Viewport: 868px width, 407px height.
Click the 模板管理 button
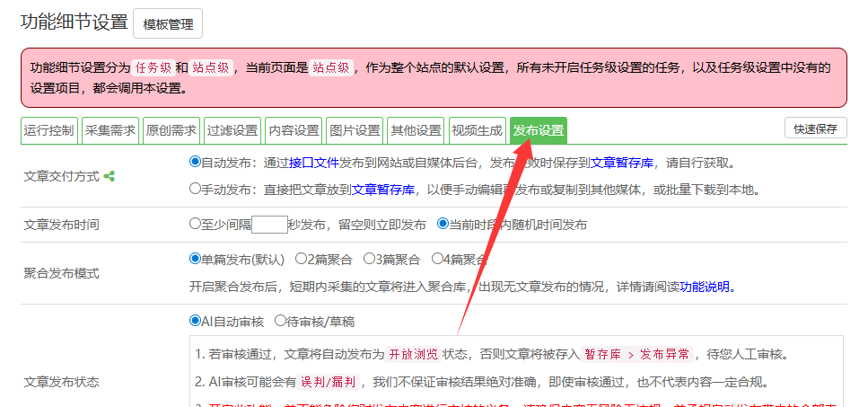(168, 24)
